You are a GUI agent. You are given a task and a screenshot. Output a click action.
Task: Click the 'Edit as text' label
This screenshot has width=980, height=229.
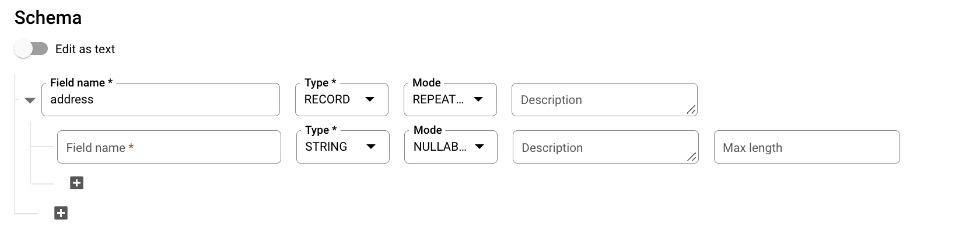point(85,49)
